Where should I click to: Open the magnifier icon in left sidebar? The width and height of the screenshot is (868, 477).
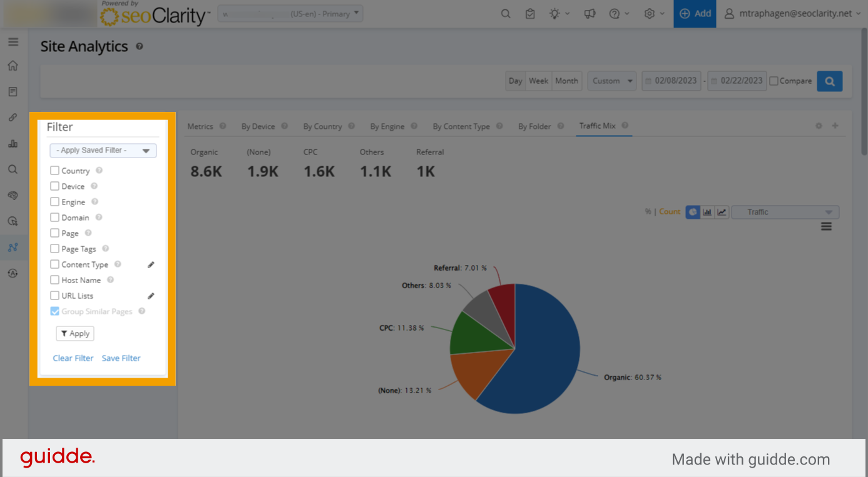(x=13, y=169)
